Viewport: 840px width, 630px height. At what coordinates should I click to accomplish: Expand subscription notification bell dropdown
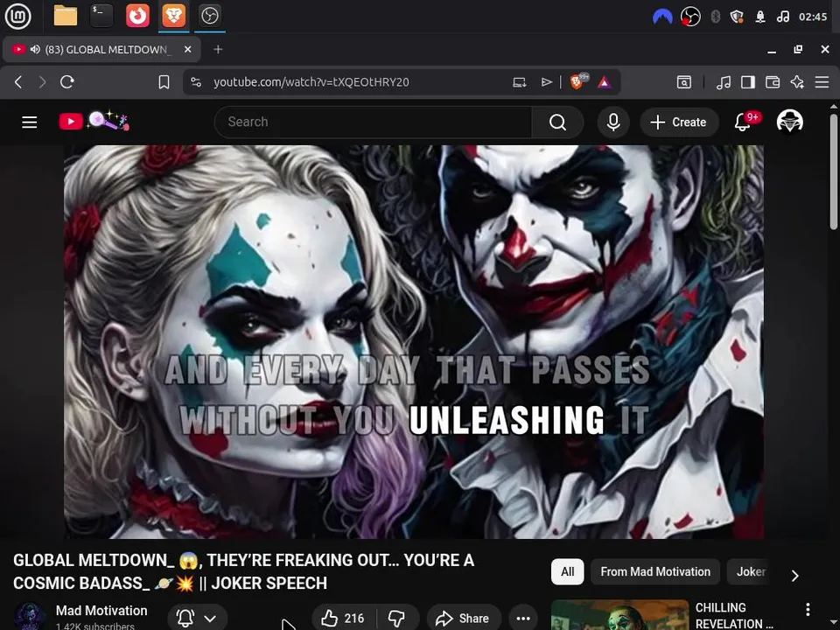pos(197,619)
